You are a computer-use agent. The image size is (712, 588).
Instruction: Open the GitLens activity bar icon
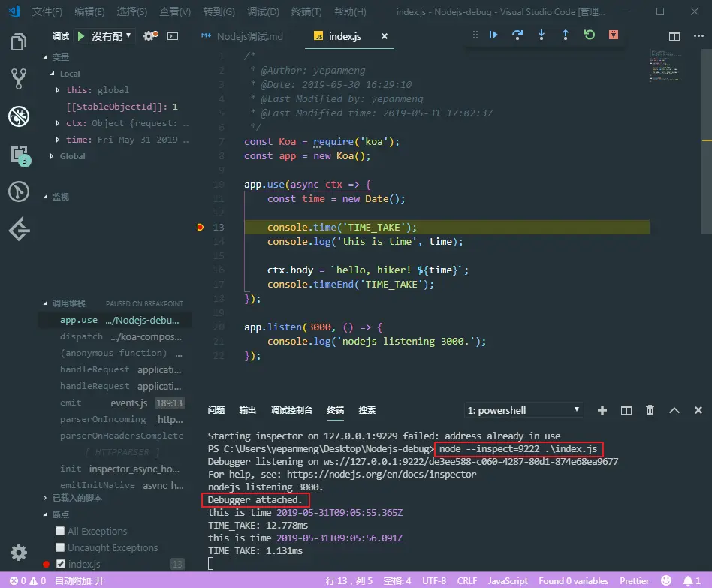pos(18,191)
